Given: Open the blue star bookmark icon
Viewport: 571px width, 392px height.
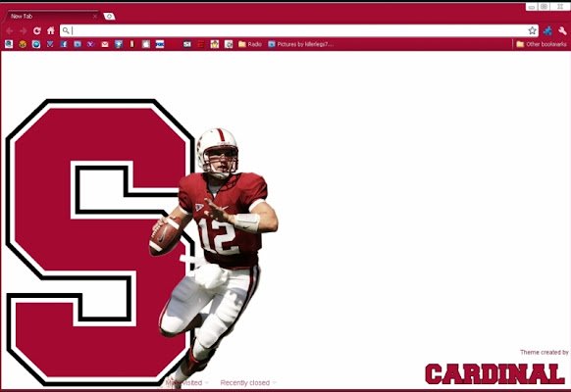Looking at the screenshot, I should (119, 44).
